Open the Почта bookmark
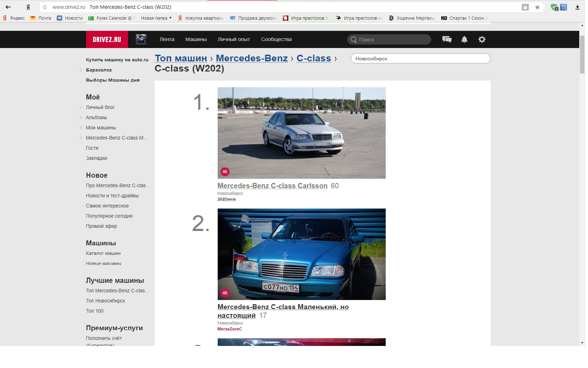Viewport: 588px width, 368px height. point(41,18)
